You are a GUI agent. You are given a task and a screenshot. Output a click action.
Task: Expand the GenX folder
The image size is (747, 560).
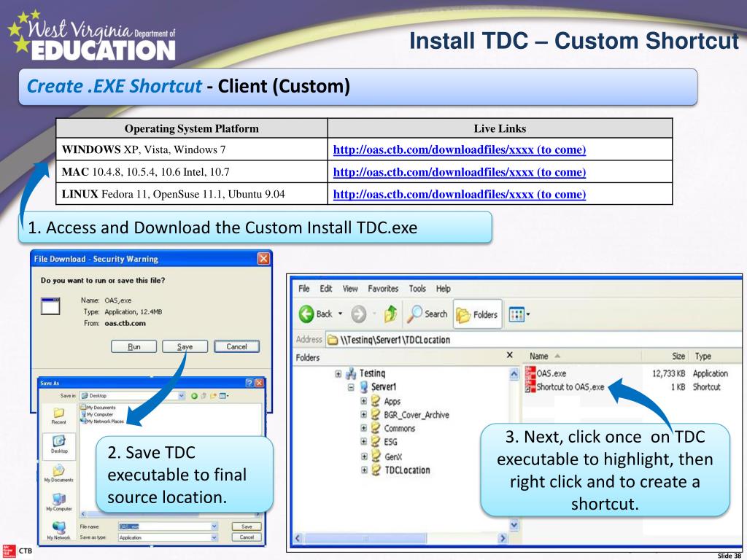click(363, 456)
